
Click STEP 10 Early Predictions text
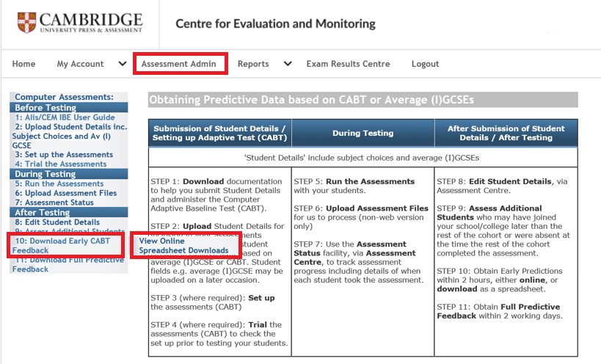point(500,280)
